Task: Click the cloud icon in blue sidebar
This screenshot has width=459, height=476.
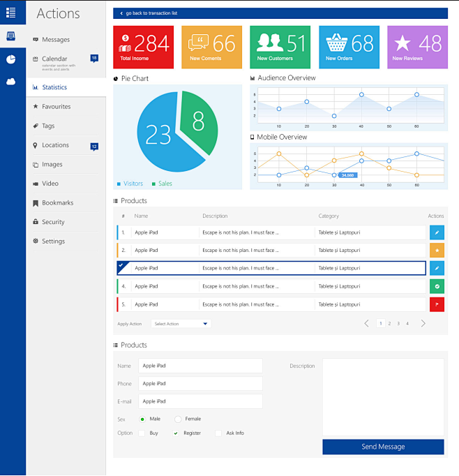Action: (11, 82)
